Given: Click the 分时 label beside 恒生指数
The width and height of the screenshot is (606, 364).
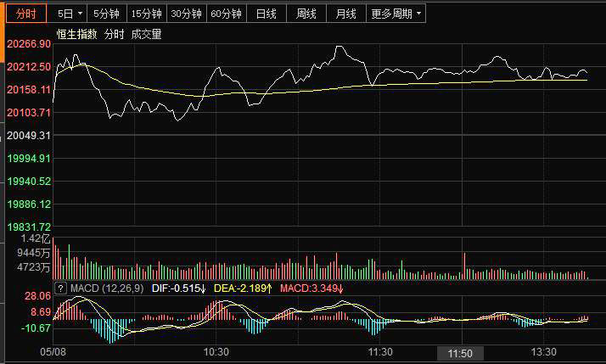Looking at the screenshot, I should pyautogui.click(x=114, y=35).
